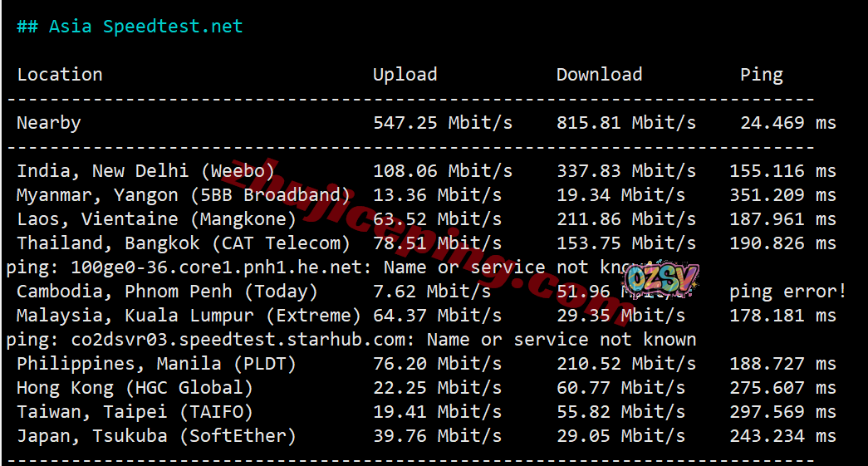The height and width of the screenshot is (466, 868).
Task: Click the Cambodia, Phnom Penh (Today) entry
Action: coord(167,292)
